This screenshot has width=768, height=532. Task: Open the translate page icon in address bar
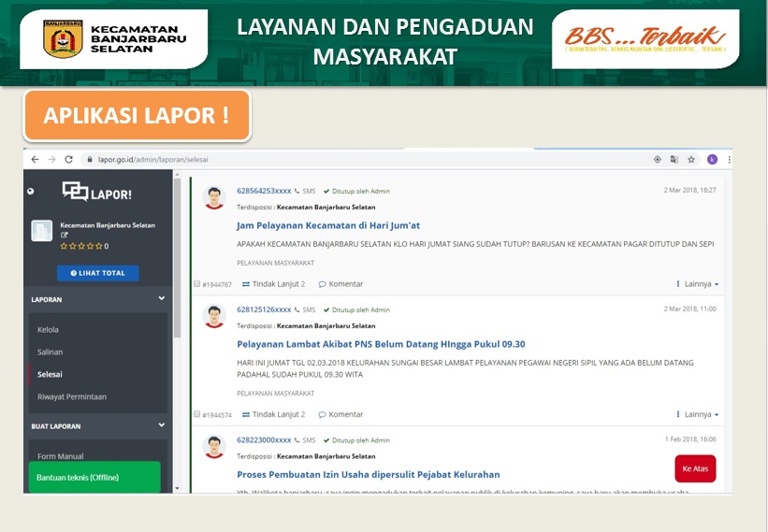click(x=674, y=160)
